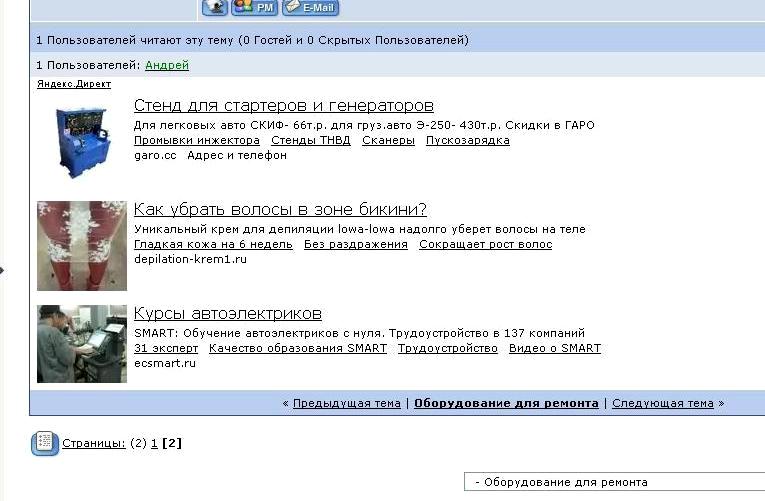Click the PM button
765x501 pixels.
tap(254, 7)
